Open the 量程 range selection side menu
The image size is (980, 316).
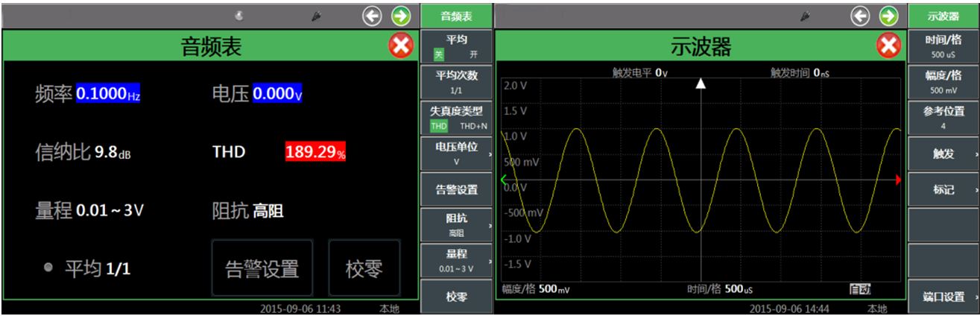(456, 260)
